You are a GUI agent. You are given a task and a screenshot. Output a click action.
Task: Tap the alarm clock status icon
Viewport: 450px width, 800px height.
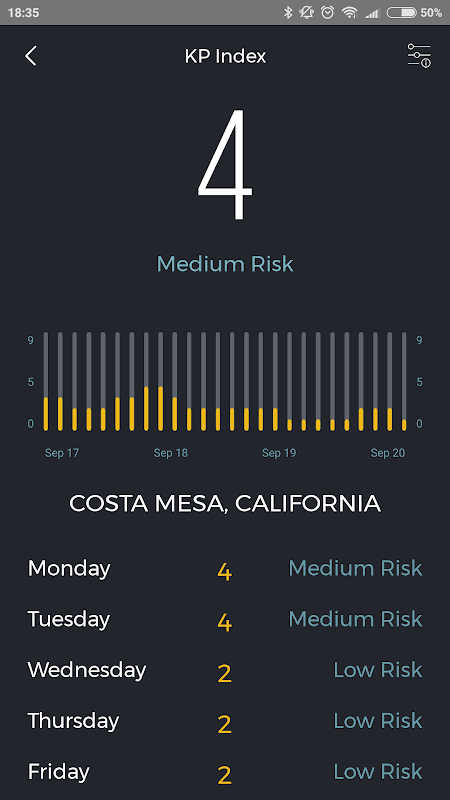tap(328, 12)
